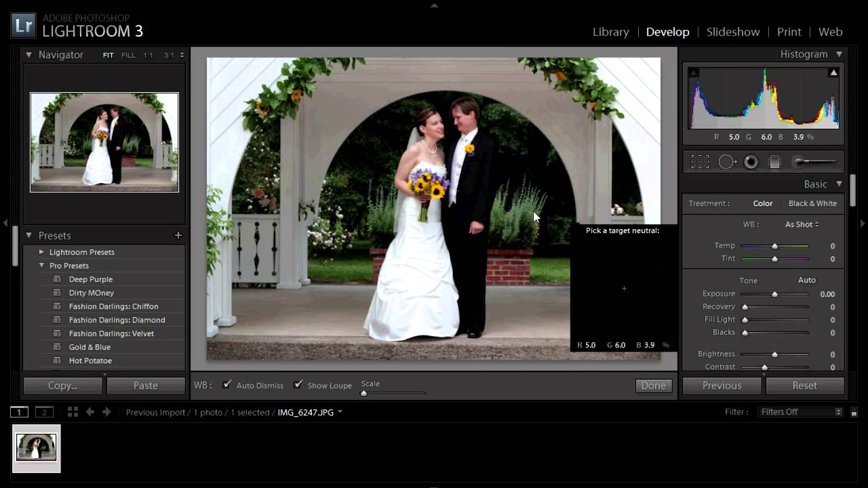Hide the top module picker arrow
This screenshot has height=488, width=868.
pos(434,5)
